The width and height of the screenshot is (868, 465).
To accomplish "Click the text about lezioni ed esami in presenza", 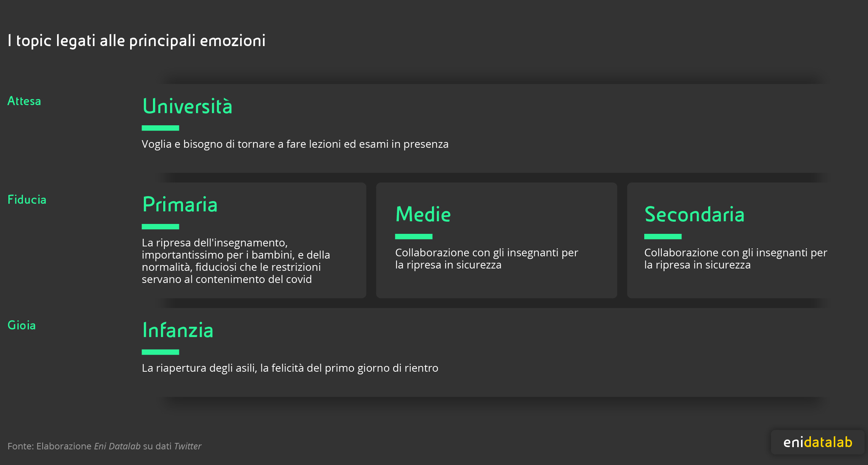I will 295,144.
